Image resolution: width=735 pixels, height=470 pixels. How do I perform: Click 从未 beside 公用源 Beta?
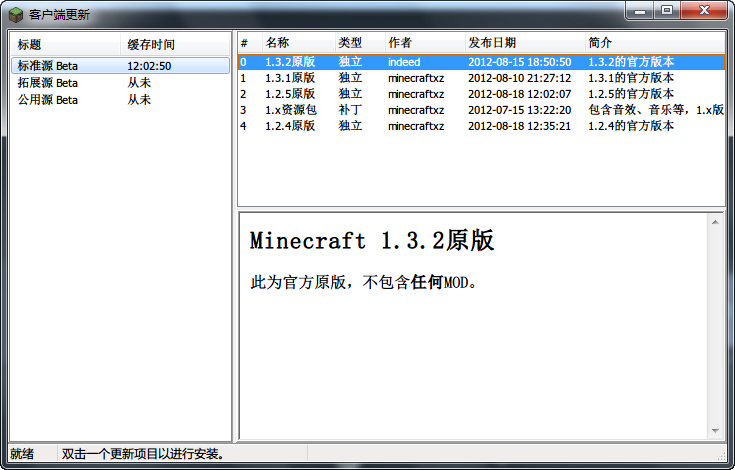(x=139, y=100)
